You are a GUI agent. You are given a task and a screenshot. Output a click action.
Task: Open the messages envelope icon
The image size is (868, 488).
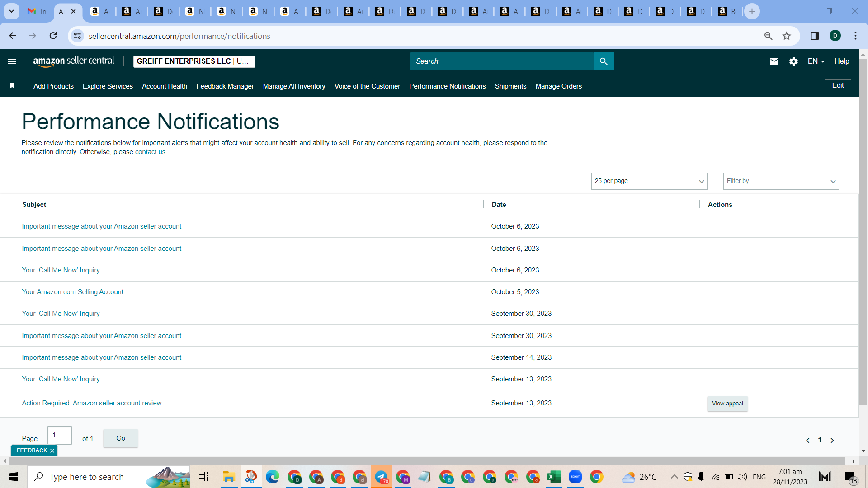click(x=774, y=61)
